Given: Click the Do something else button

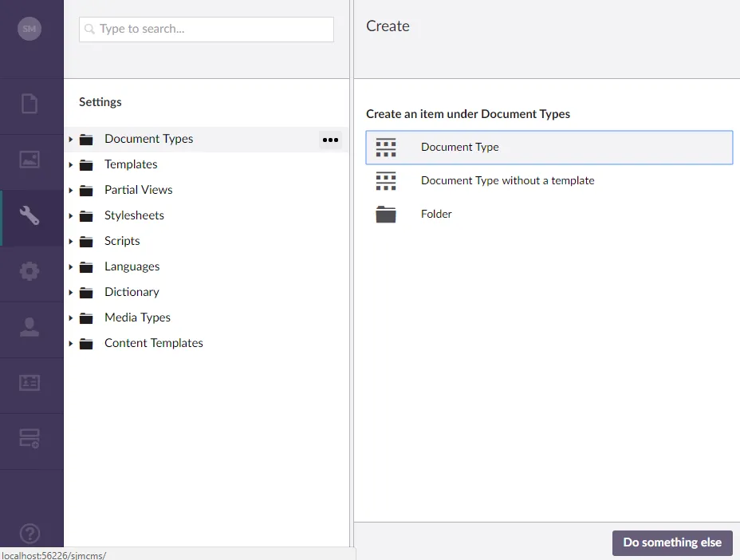Looking at the screenshot, I should click(672, 542).
